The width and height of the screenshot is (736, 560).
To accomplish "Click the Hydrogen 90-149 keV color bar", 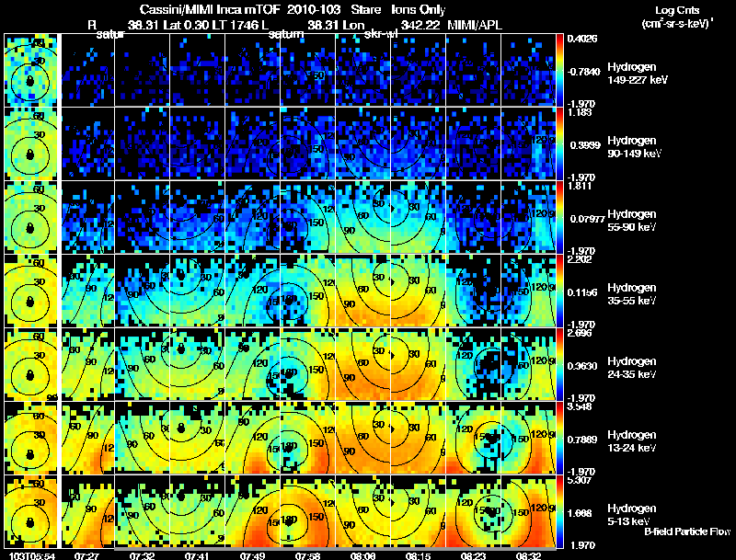I will coord(559,143).
